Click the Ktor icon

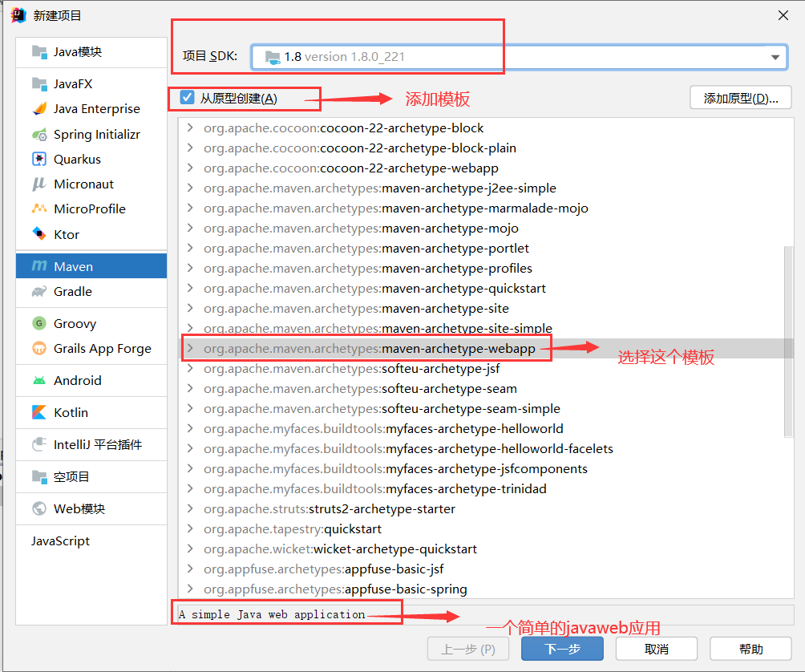39,234
